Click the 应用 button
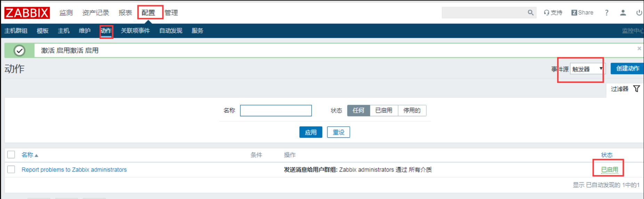Image resolution: width=644 pixels, height=199 pixels. tap(311, 132)
